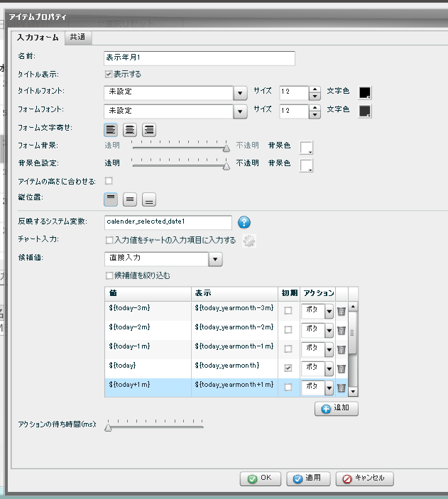Open the form font color swatch
The height and width of the screenshot is (499, 448).
coord(365,111)
